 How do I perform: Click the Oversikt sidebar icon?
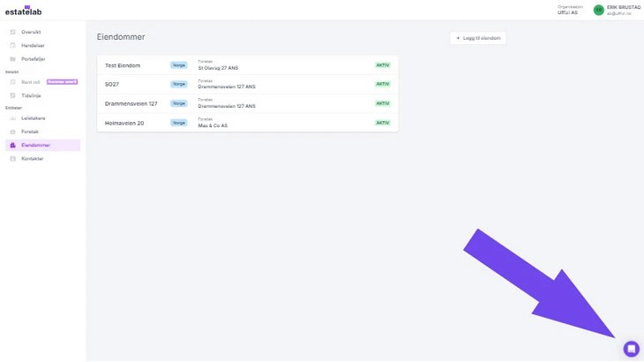12,32
